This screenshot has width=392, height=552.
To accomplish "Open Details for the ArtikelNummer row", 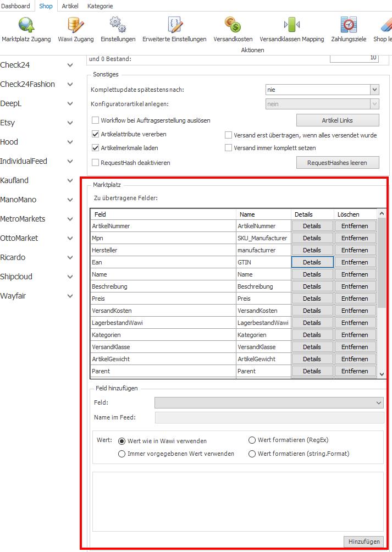I will 312,226.
